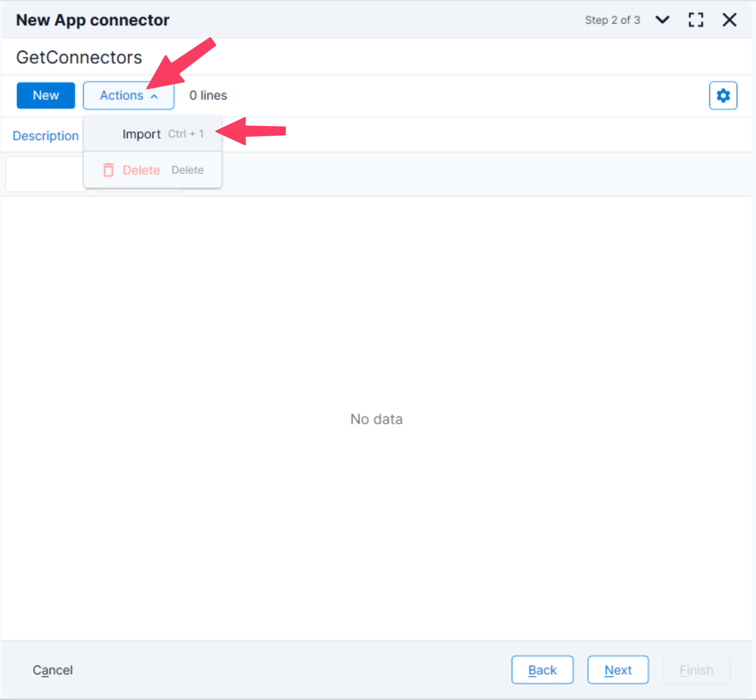Sort by the Description column header
Screen dimensions: 756x700
coord(45,136)
